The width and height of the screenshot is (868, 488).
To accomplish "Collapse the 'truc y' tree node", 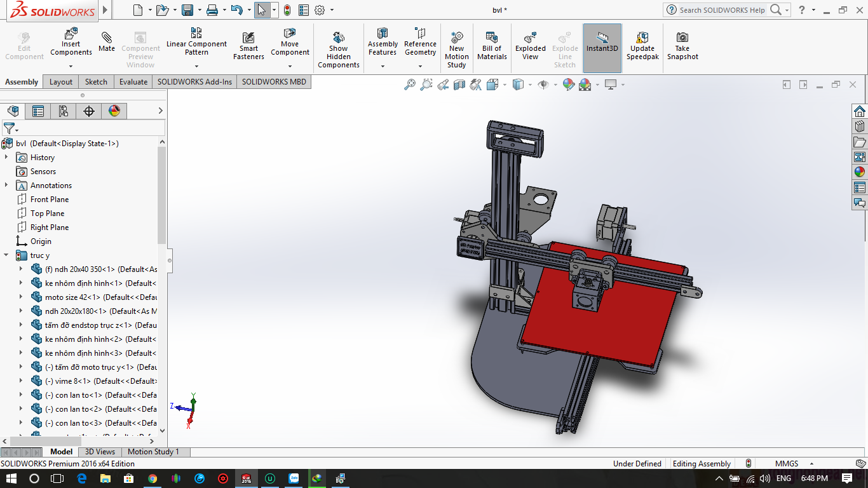I will pos(7,255).
